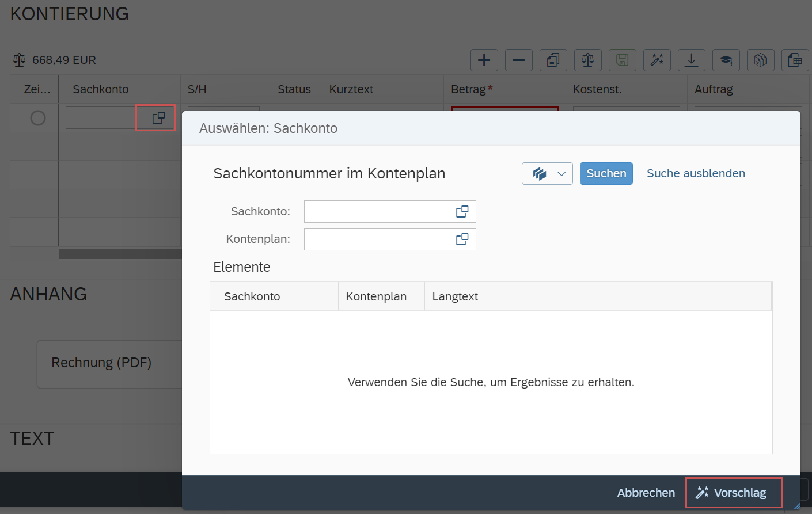This screenshot has width=812, height=514.
Task: Request a proposal via the Vorschlag button
Action: pos(734,493)
